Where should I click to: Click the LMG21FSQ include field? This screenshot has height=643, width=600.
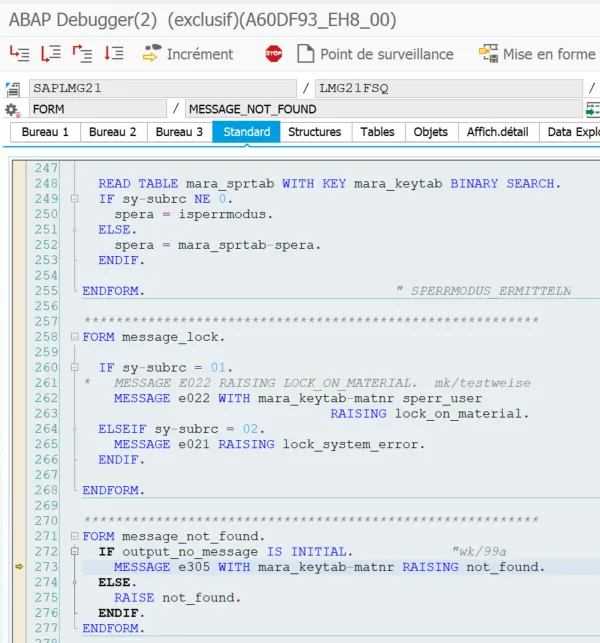449,88
